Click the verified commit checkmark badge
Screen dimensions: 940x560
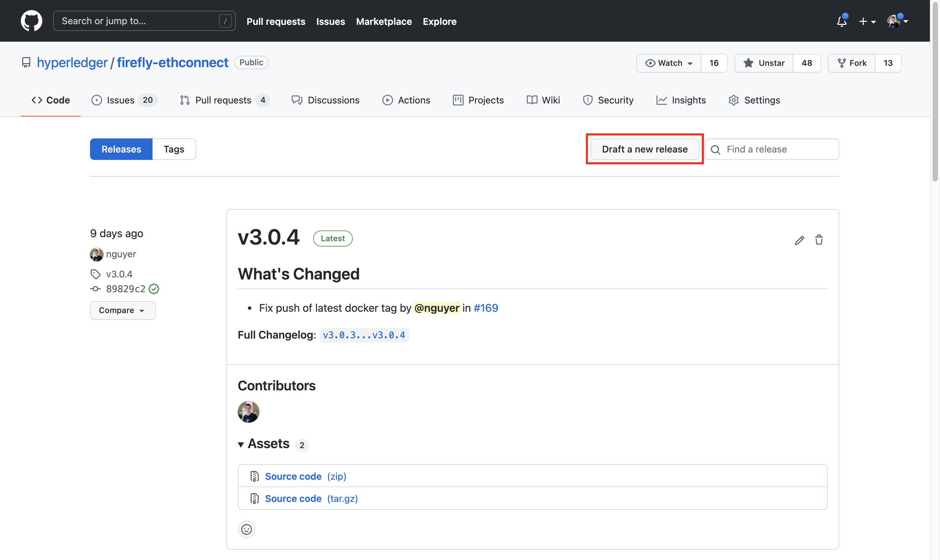[154, 289]
